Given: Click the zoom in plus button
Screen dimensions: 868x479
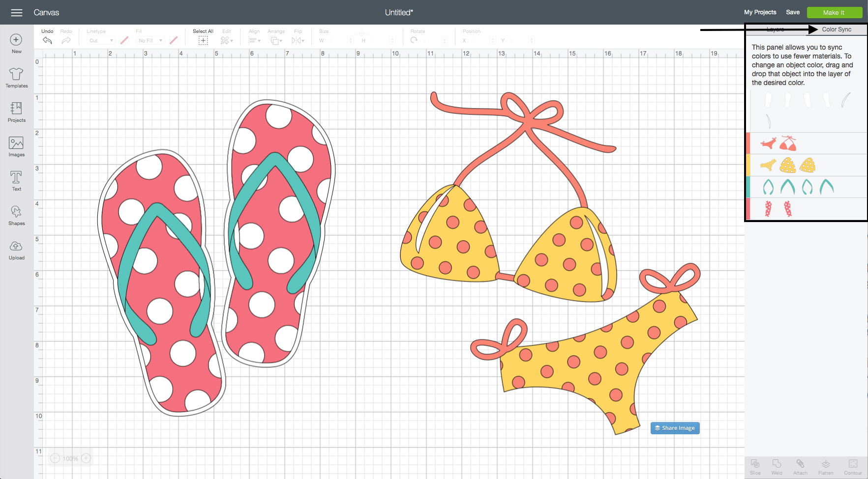Looking at the screenshot, I should coord(86,458).
